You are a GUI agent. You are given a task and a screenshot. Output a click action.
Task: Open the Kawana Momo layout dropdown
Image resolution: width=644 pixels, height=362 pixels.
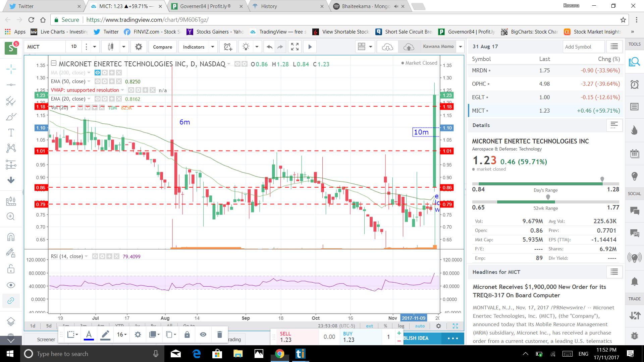(461, 47)
